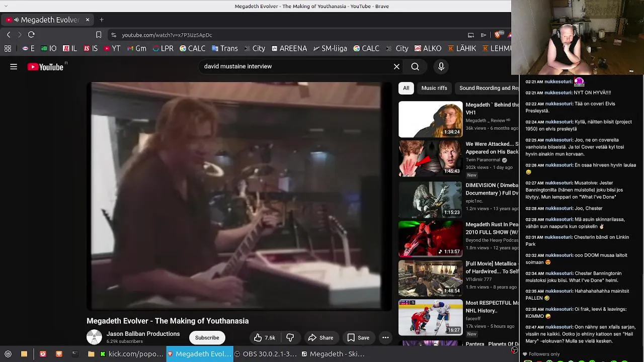Open the AREENA bookmark
Screen dimensions: 644x362
tap(289, 49)
